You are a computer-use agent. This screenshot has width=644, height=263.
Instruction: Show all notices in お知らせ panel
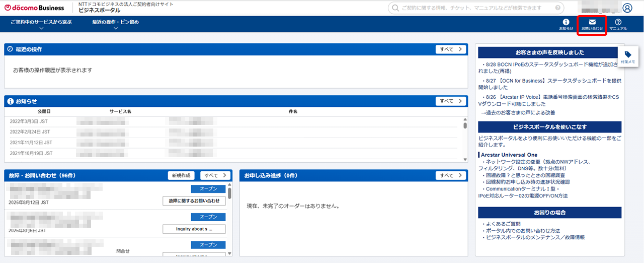pos(450,101)
